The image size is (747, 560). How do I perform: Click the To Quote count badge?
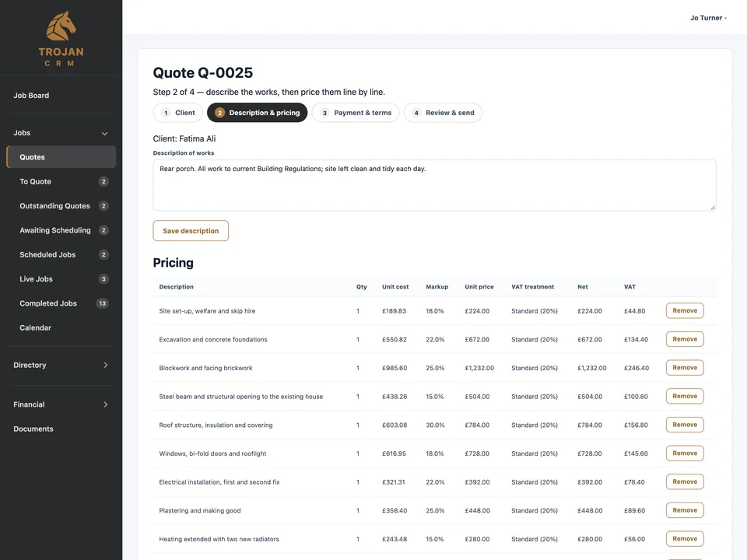click(x=103, y=181)
